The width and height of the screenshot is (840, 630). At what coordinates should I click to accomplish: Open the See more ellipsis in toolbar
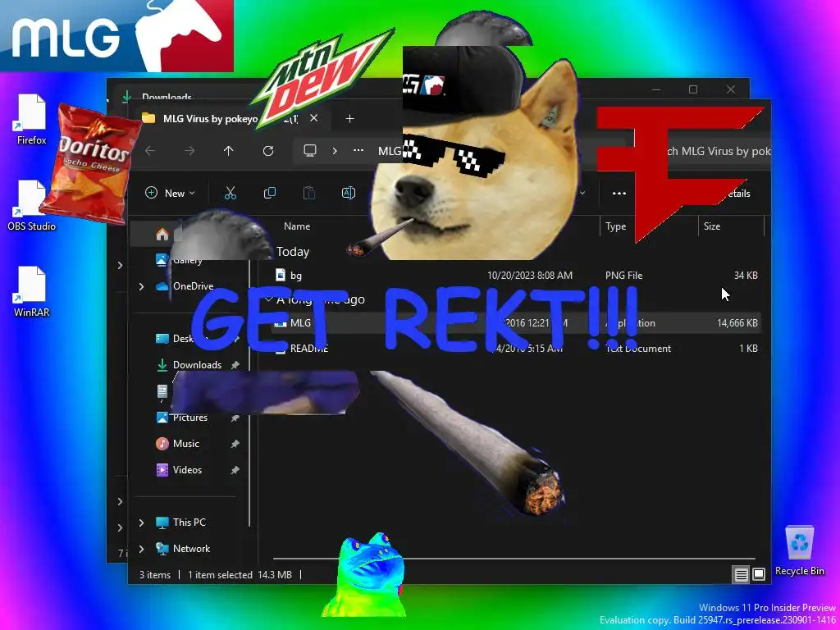(x=619, y=193)
